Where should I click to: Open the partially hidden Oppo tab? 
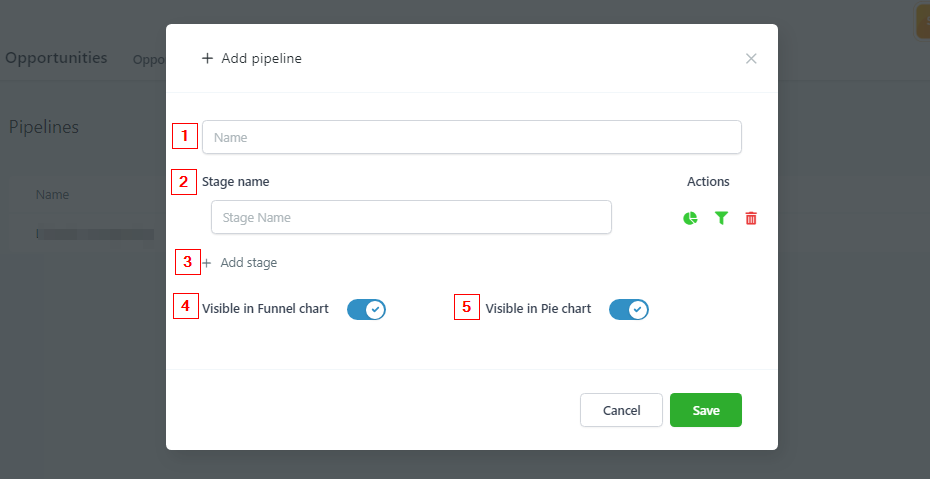click(149, 60)
